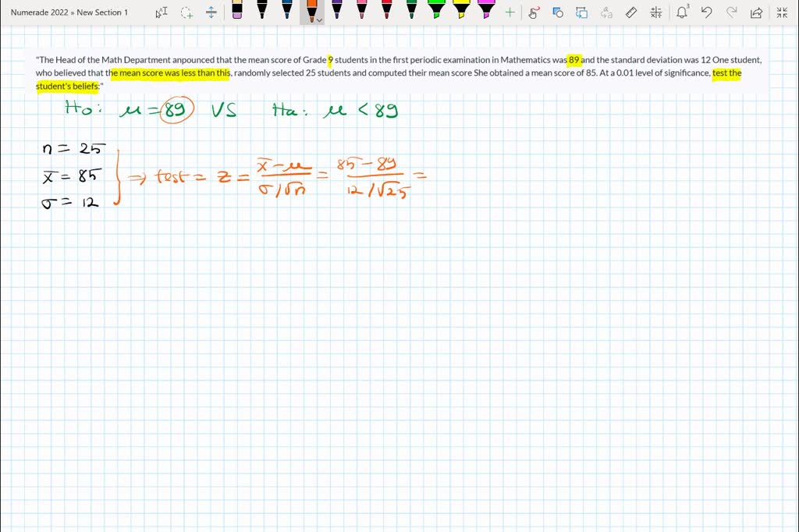Open the Math equation tool
Image resolution: width=799 pixels, height=532 pixels.
[x=655, y=12]
